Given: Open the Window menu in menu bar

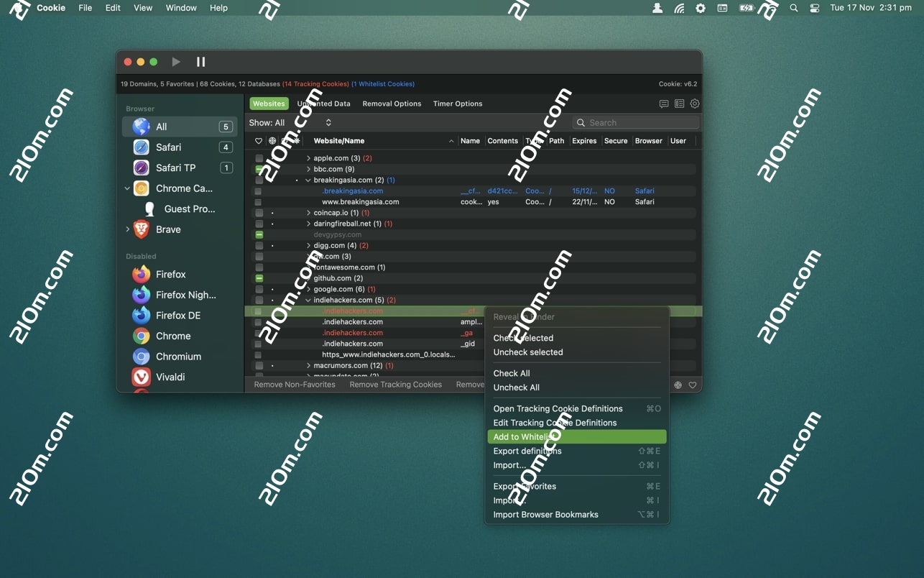Looking at the screenshot, I should pos(181,8).
